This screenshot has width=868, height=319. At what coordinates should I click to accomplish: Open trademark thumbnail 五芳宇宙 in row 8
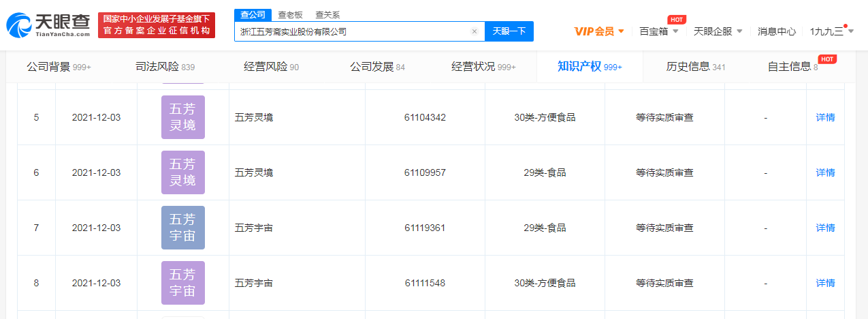(183, 283)
